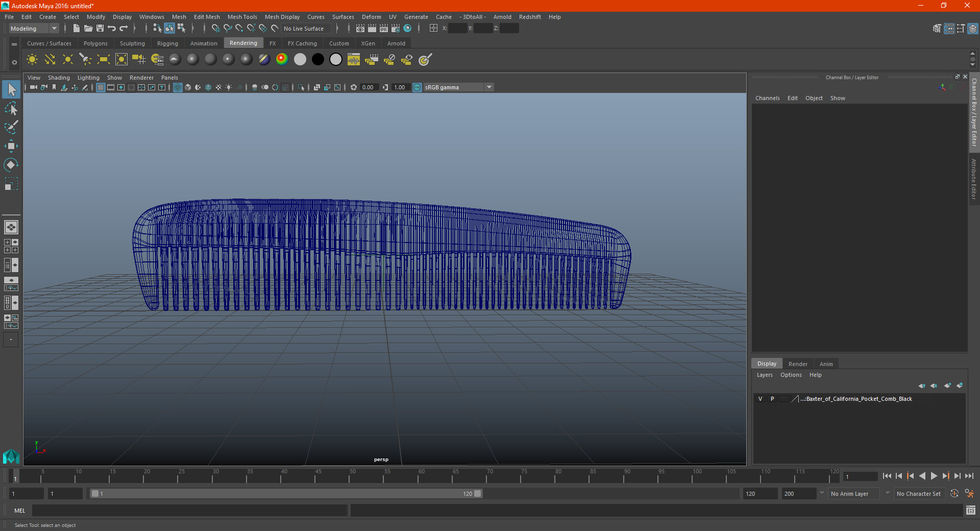The width and height of the screenshot is (980, 531).
Task: Open the Layers menu in layer editor
Action: [764, 375]
